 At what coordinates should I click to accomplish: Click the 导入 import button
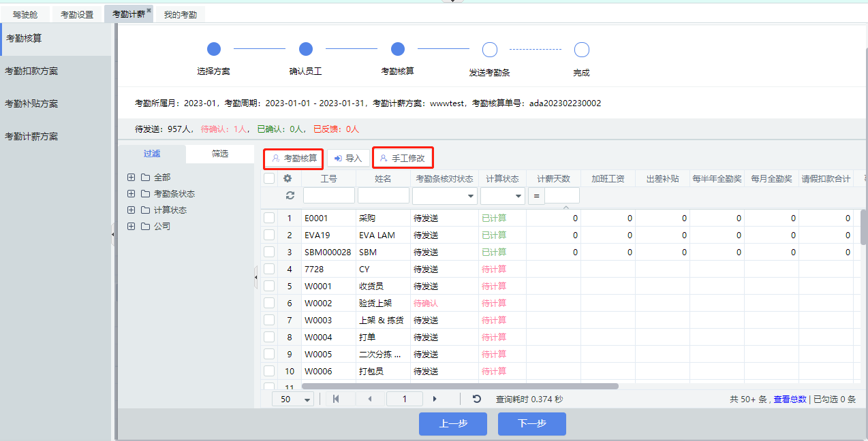click(x=348, y=159)
